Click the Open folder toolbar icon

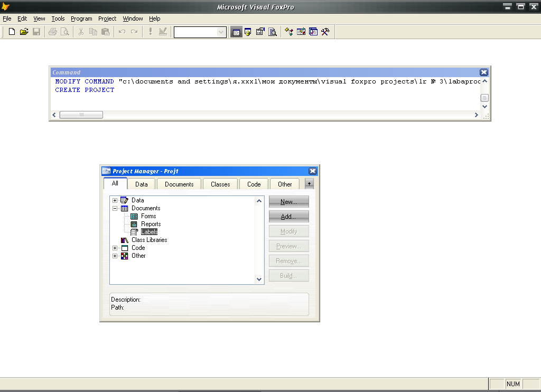tap(24, 32)
